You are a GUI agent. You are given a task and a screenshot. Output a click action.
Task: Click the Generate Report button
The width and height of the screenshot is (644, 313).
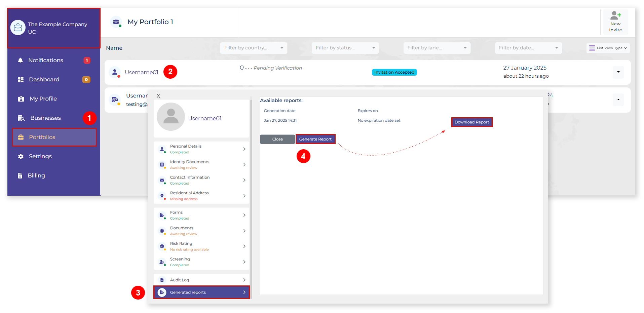coord(315,139)
